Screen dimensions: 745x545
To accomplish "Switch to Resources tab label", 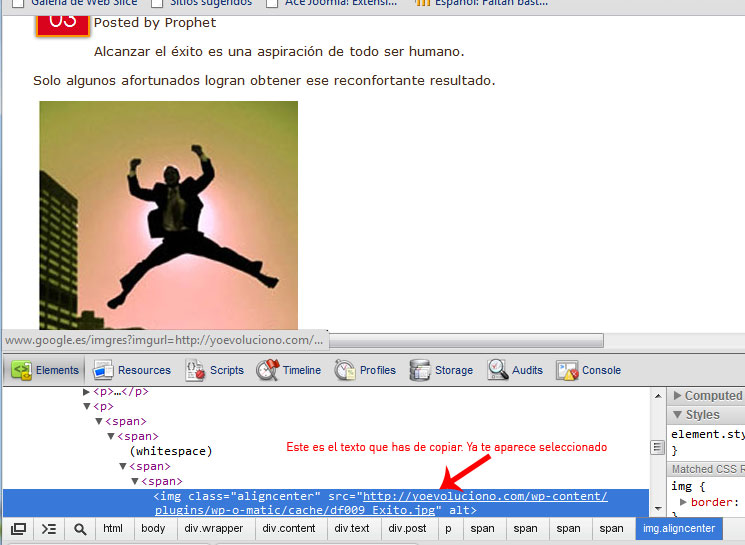I will (x=144, y=370).
